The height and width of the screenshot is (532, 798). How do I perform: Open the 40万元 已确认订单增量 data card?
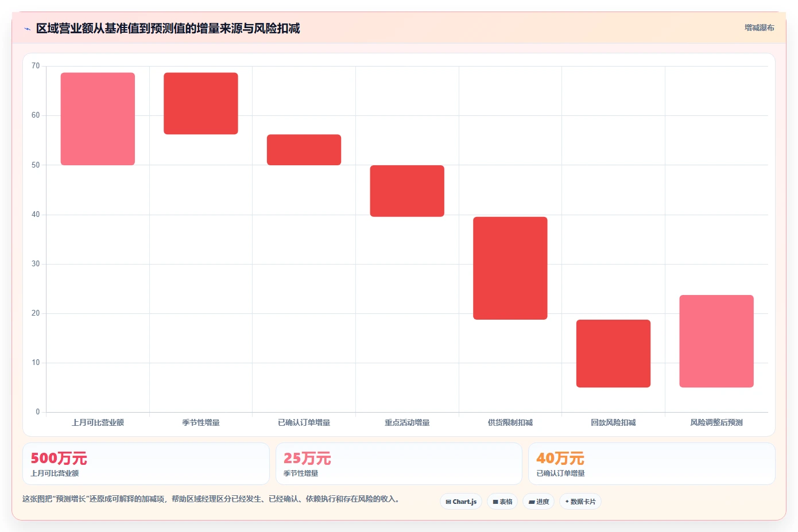click(652, 464)
